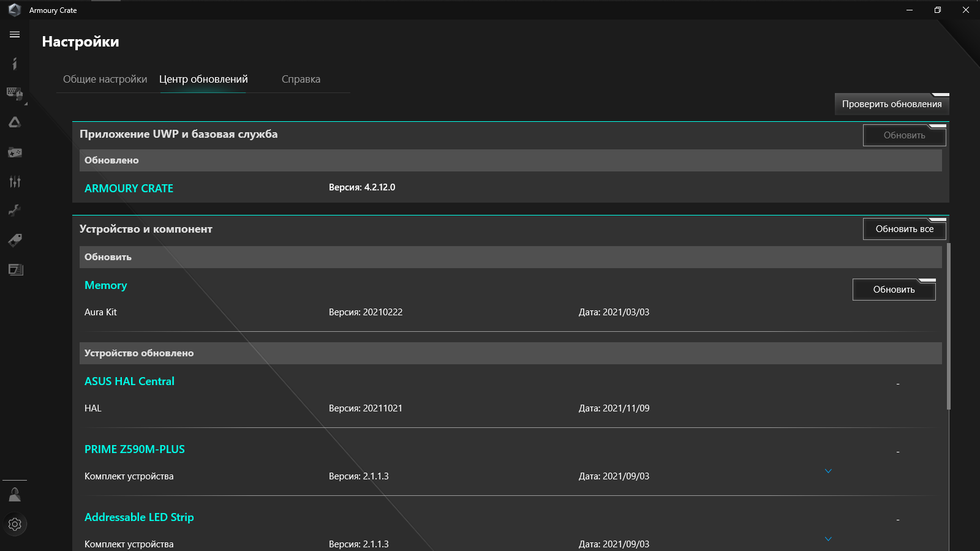
Task: Click Версия: 2.1.1.3 under PRIME Z590M-PLUS
Action: tap(358, 476)
